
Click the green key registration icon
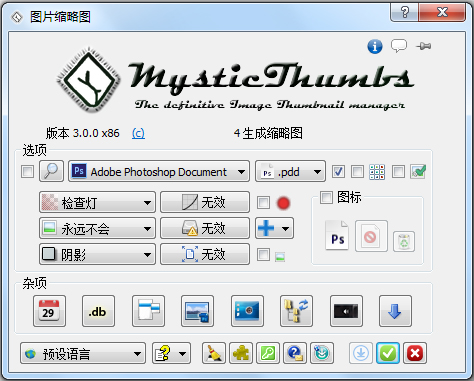coord(268,353)
